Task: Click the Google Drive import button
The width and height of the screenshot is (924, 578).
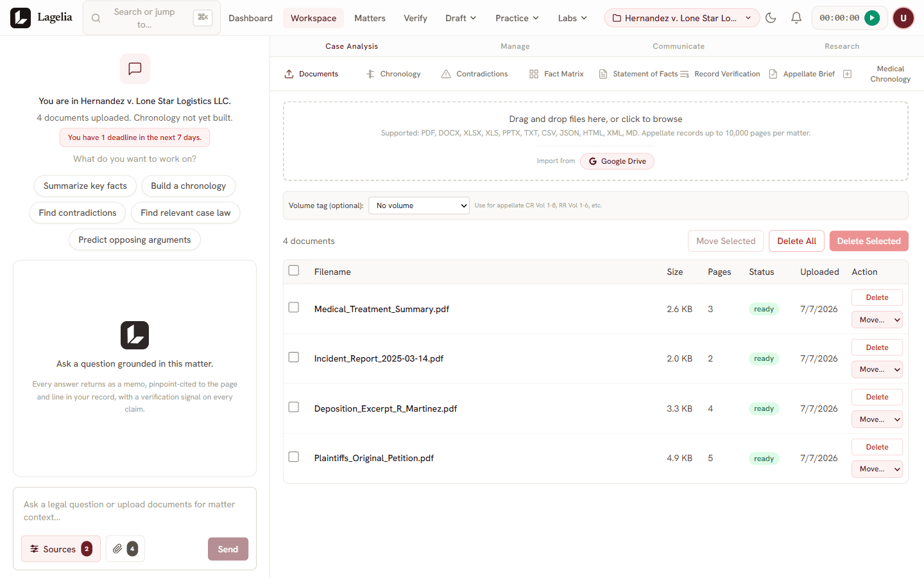Action: tap(617, 161)
